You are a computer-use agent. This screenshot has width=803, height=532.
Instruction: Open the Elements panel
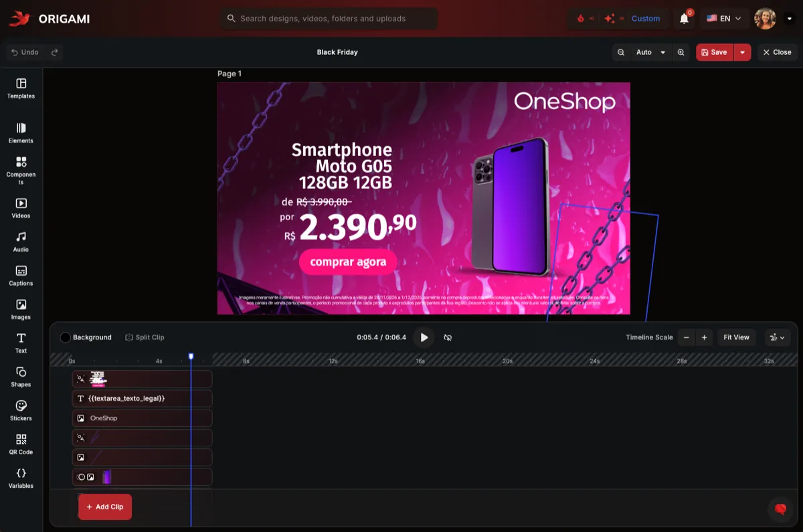(x=21, y=133)
